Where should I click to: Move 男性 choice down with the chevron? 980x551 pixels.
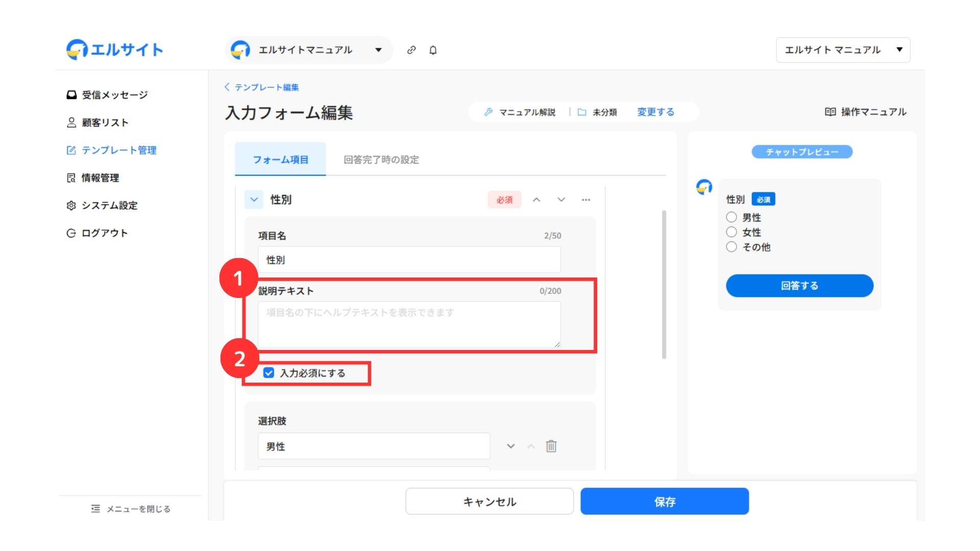[x=510, y=446]
